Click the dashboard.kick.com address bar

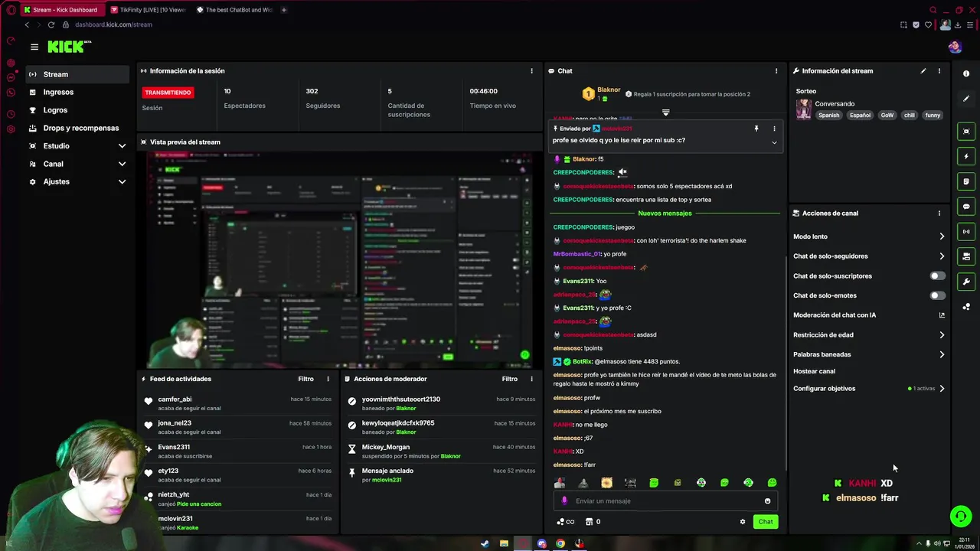(113, 24)
